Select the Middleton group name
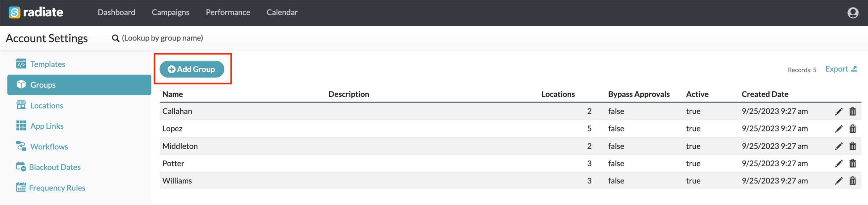The image size is (868, 205). pos(180,146)
